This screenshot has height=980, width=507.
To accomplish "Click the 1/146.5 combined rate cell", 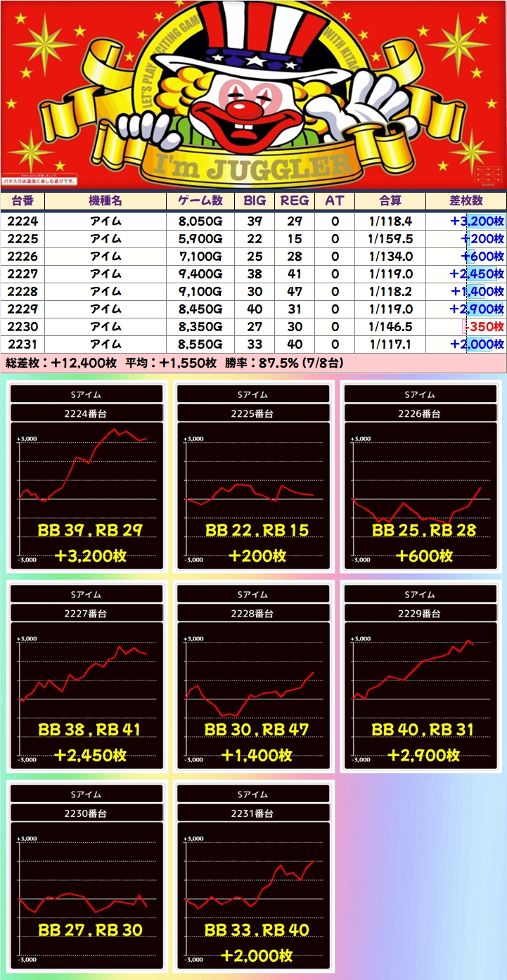I will click(x=390, y=327).
